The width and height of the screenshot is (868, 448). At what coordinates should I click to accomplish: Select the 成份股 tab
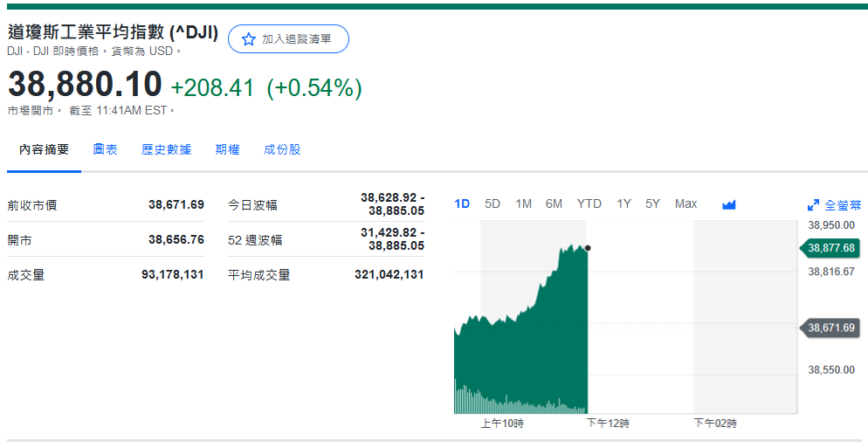click(282, 149)
